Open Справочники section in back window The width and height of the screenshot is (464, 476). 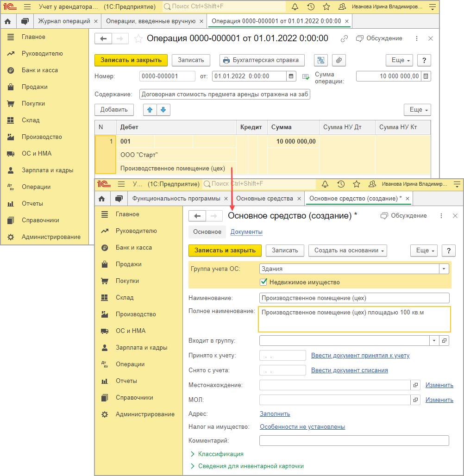tap(40, 220)
